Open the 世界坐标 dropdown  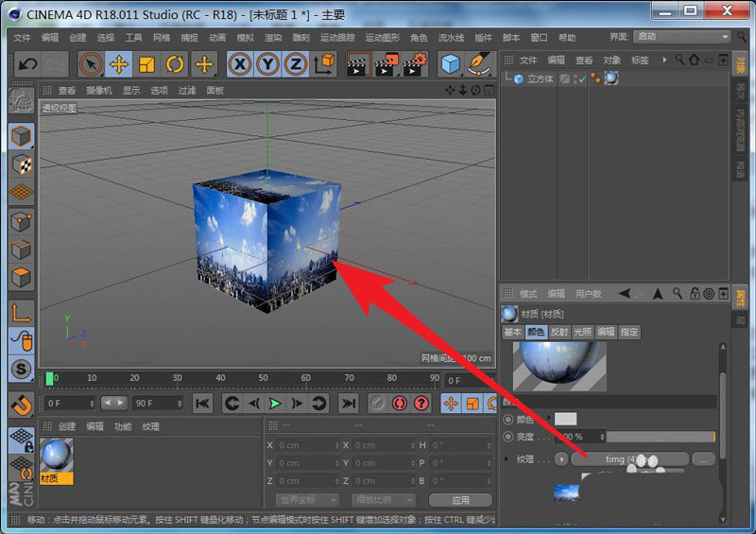point(308,500)
